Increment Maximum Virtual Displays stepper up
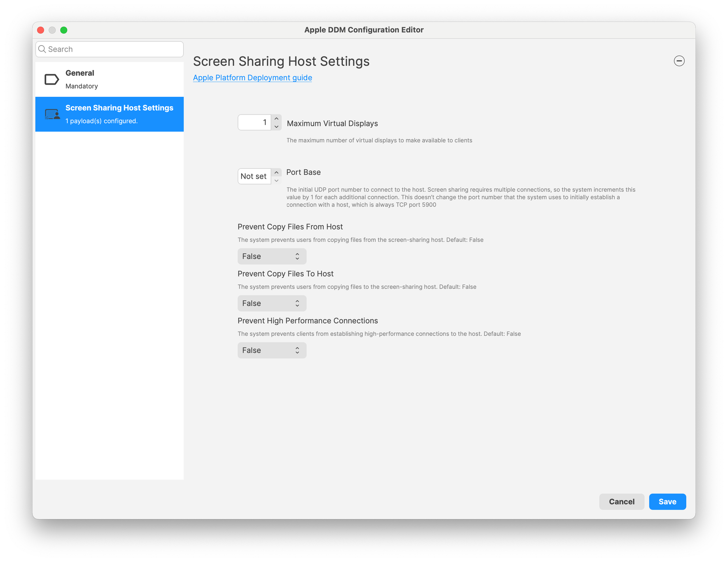This screenshot has width=728, height=562. tap(276, 119)
